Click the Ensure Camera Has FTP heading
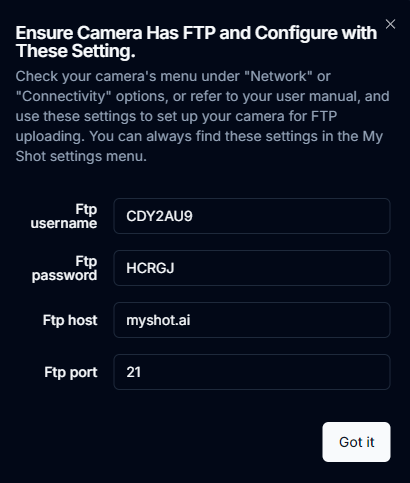This screenshot has height=483, width=410. [196, 42]
